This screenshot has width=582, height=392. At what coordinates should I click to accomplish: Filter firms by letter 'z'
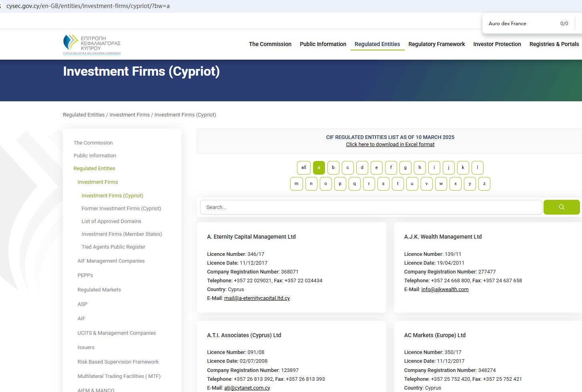tap(484, 184)
